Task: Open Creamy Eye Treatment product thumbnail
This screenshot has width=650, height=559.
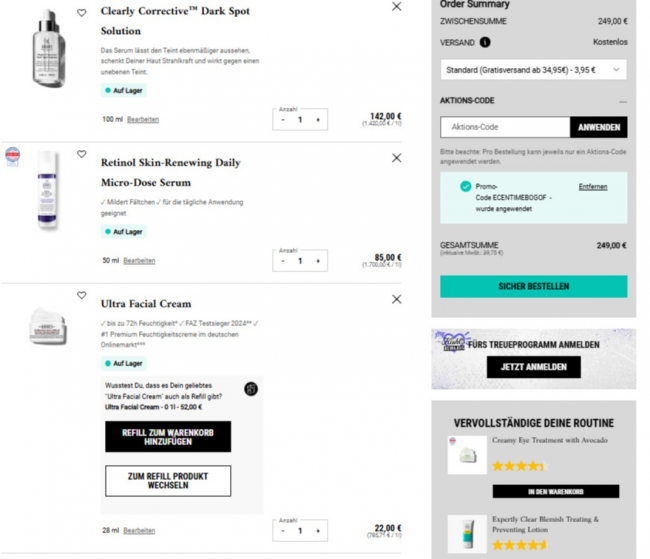Action: 466,455
